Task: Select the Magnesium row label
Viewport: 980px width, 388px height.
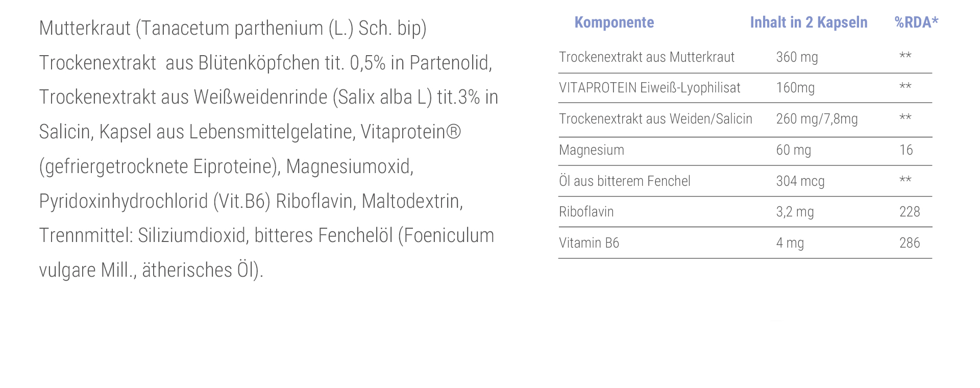Action: 592,150
